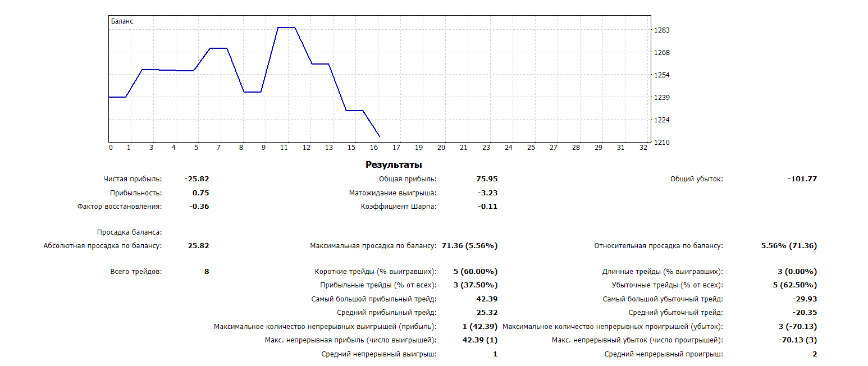Click the "Средний непрерывный проигрыш:" label

tap(664, 354)
